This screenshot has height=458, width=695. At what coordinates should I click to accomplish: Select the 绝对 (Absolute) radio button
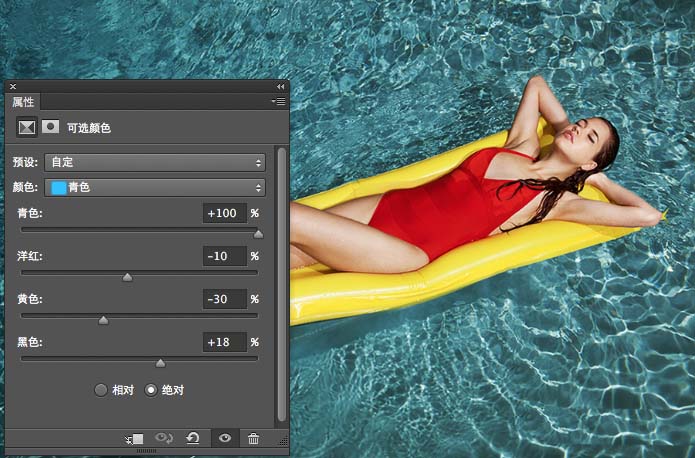(152, 390)
